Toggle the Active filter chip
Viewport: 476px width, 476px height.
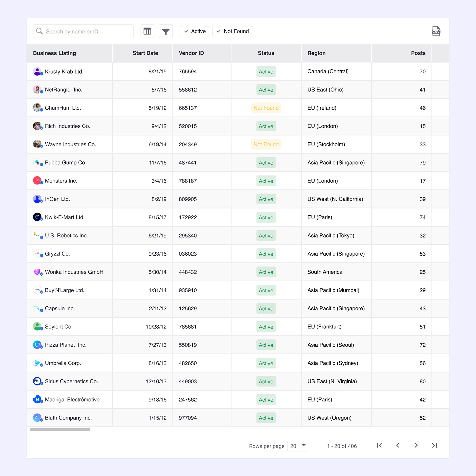[194, 31]
